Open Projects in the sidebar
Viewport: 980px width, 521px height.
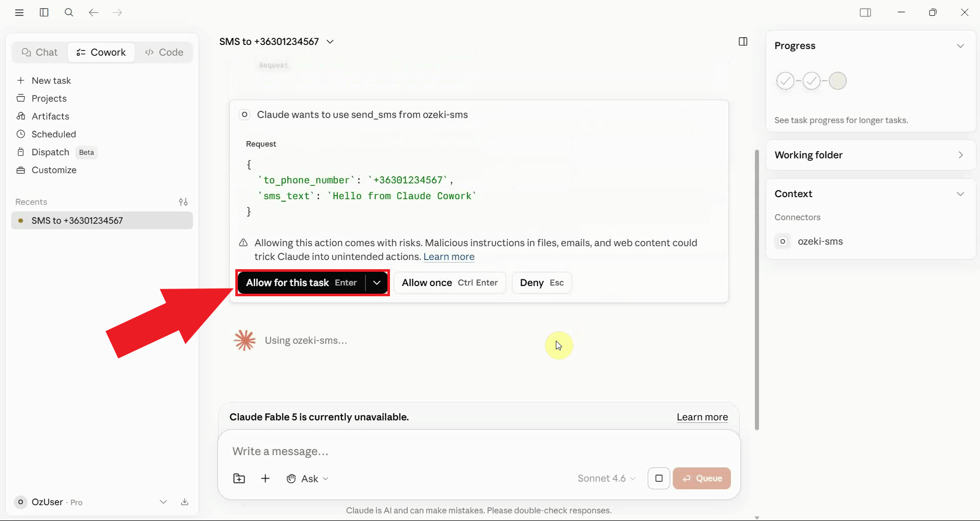point(102,99)
